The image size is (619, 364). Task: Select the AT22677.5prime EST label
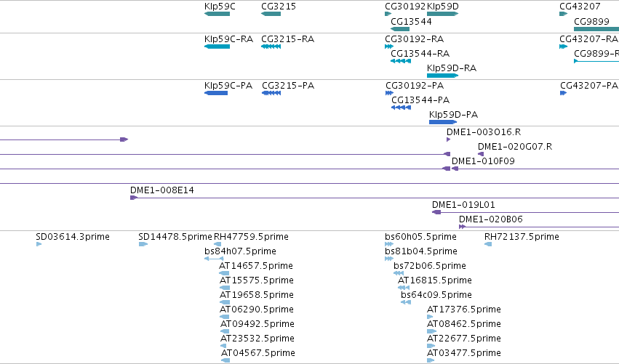(464, 339)
